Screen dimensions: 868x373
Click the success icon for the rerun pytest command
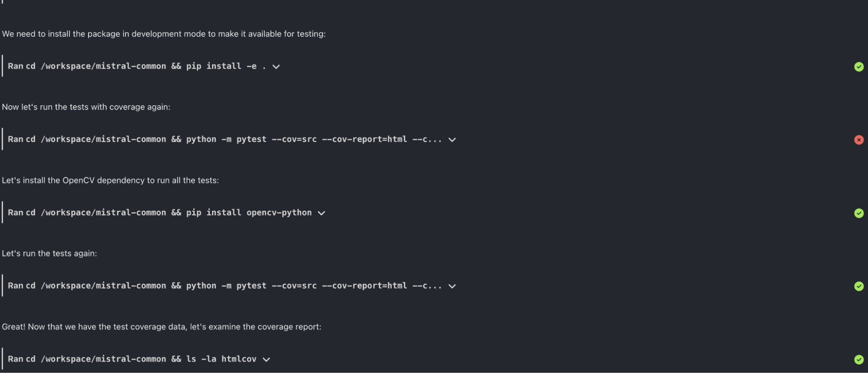pos(859,286)
